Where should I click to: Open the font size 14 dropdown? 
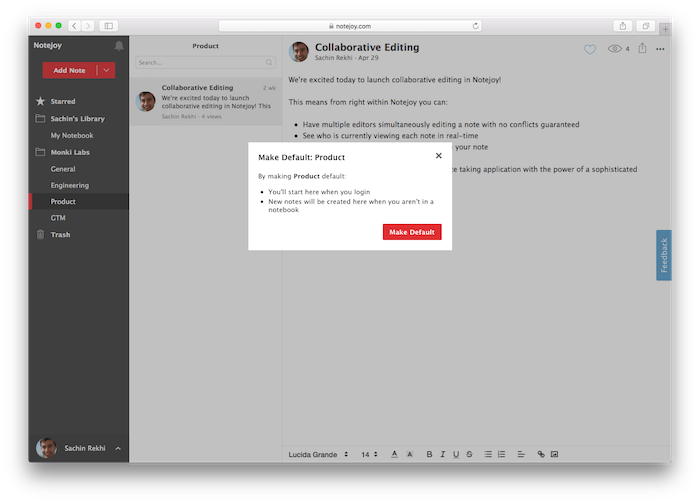pyautogui.click(x=369, y=454)
